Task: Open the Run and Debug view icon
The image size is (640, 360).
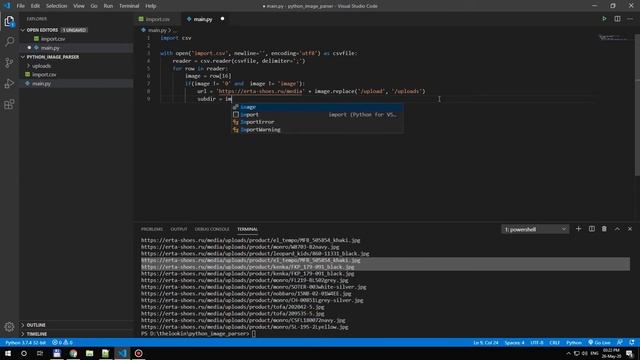Action: coord(9,83)
